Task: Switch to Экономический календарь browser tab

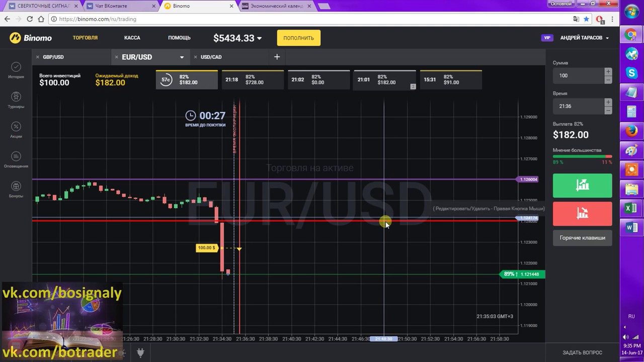Action: click(277, 6)
